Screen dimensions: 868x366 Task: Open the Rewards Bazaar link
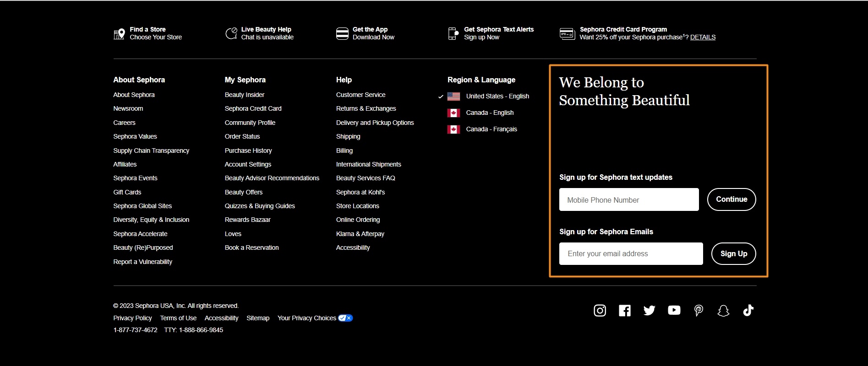(248, 220)
